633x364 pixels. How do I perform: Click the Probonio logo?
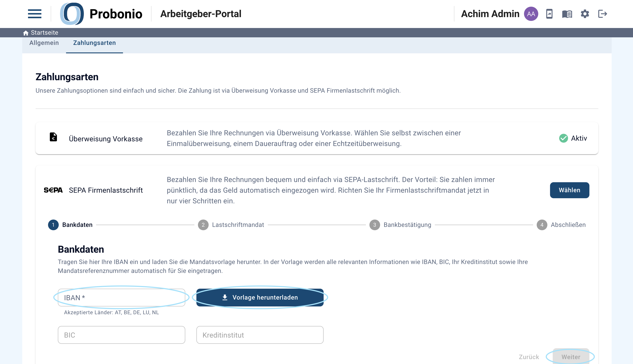[101, 14]
